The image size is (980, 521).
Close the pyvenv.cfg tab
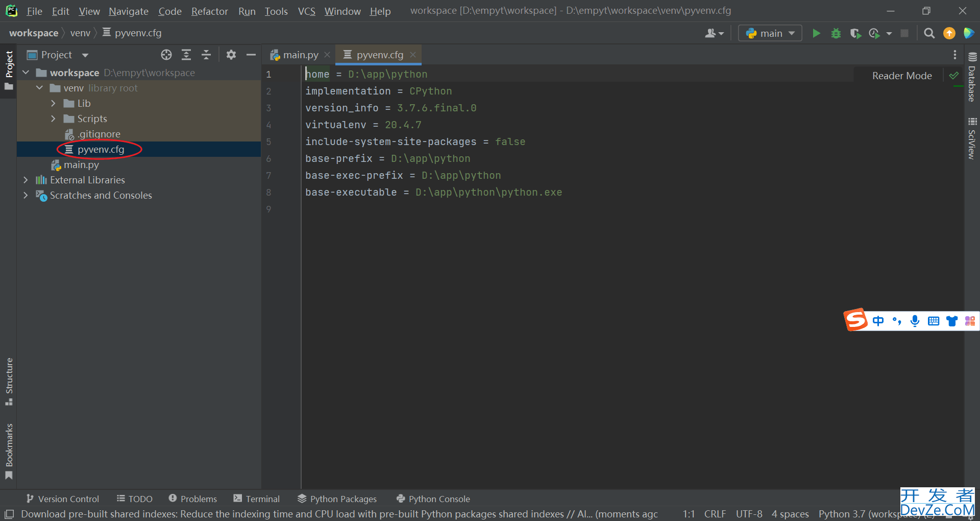(x=413, y=55)
